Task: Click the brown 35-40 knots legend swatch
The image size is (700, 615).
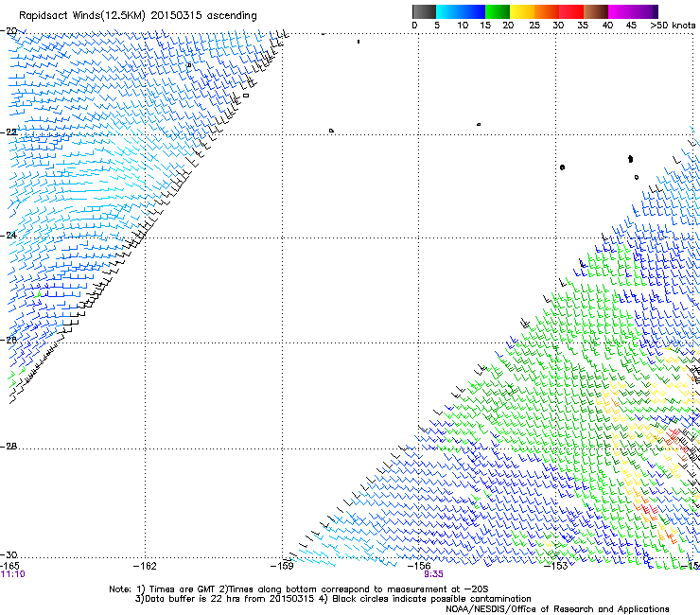Action: point(596,11)
